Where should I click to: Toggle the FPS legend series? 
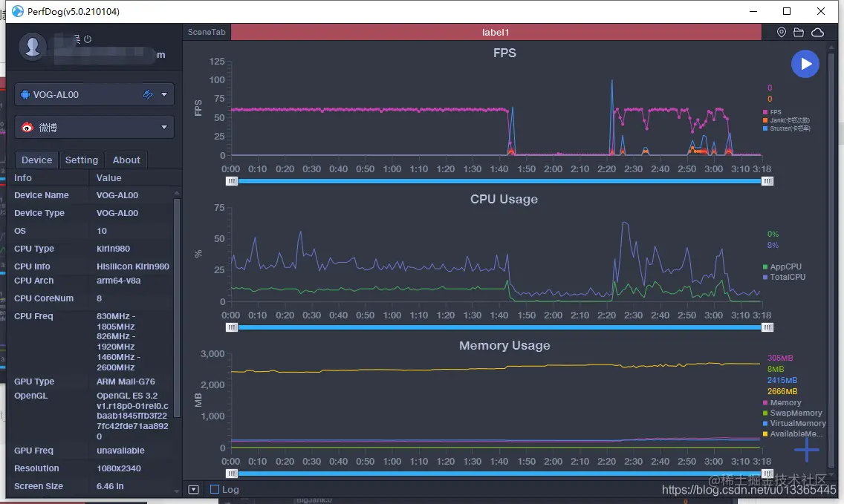coord(772,112)
